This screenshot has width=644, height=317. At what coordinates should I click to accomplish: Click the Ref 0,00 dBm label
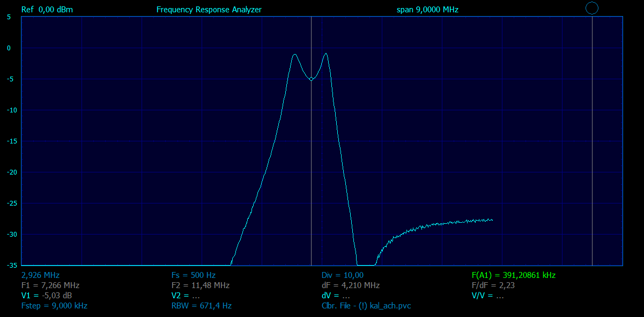[x=47, y=10]
